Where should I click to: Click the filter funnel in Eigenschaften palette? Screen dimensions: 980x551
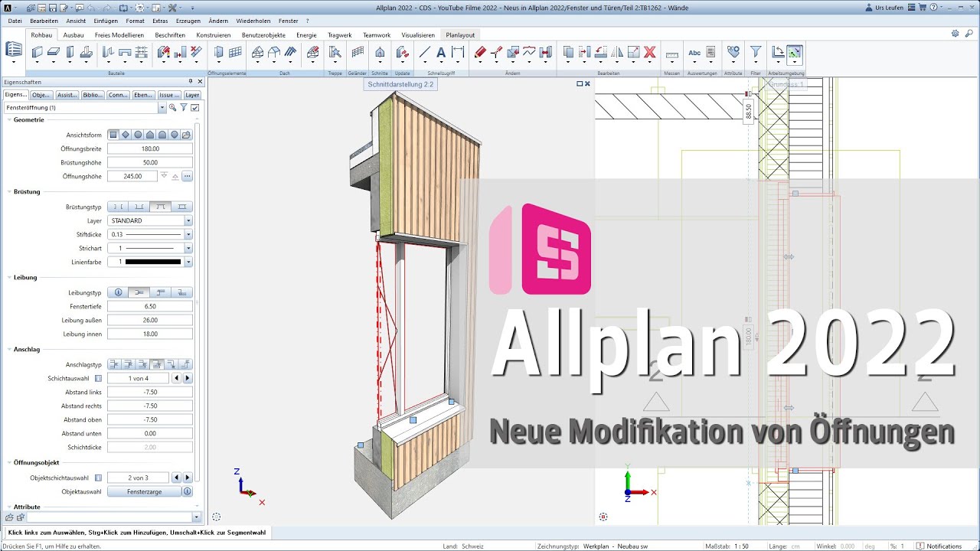click(x=184, y=108)
